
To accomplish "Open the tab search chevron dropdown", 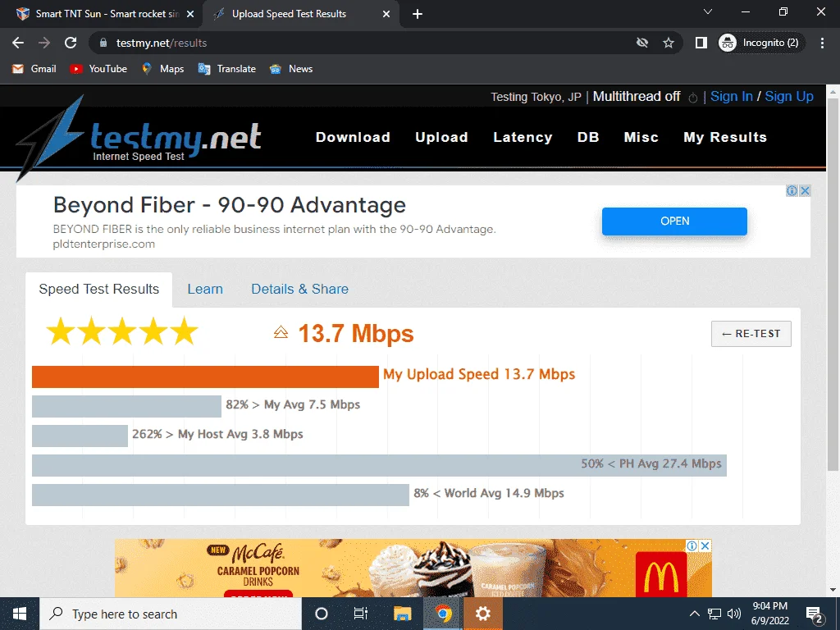I will 708,11.
